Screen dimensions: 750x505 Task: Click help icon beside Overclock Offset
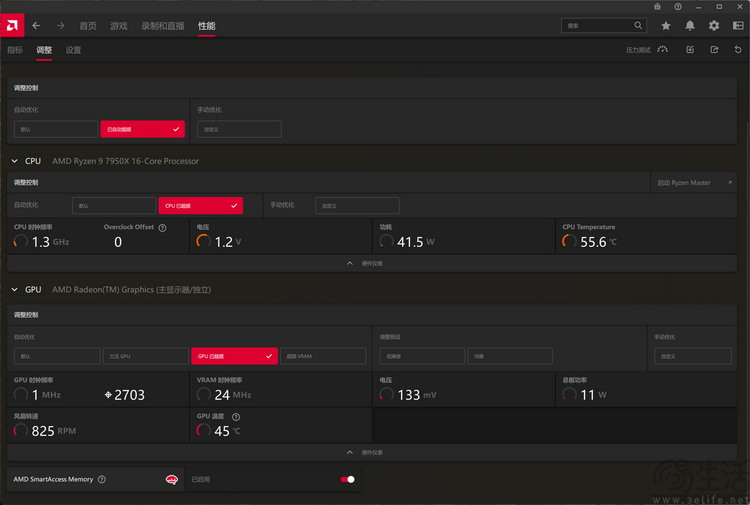tap(162, 228)
